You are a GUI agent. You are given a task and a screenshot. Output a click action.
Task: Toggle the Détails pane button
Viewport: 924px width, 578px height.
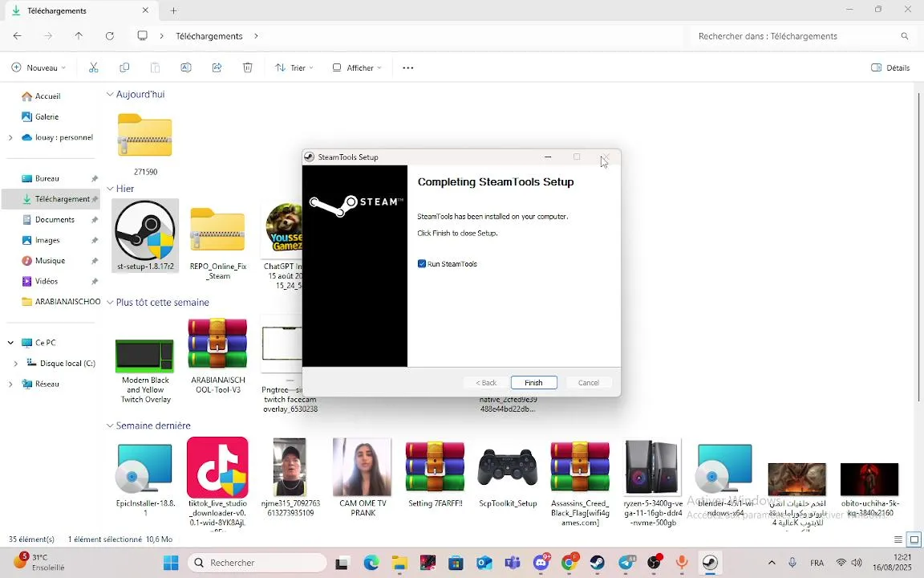(890, 67)
